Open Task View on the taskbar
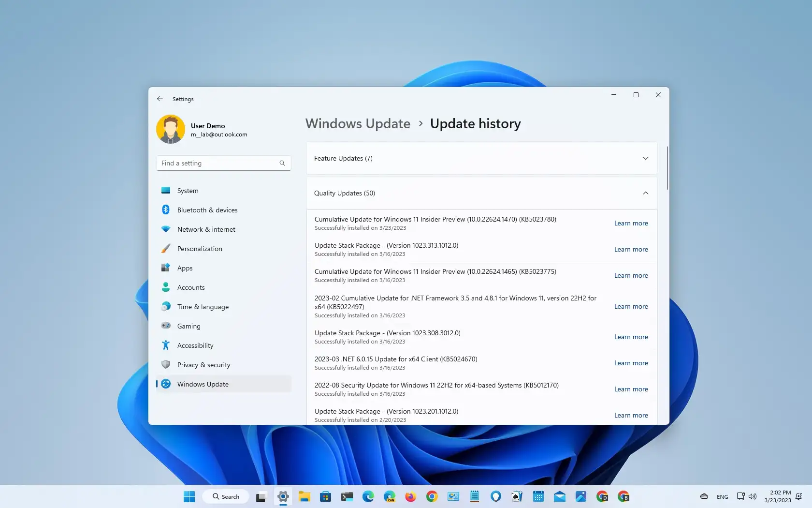812x508 pixels. pyautogui.click(x=261, y=496)
